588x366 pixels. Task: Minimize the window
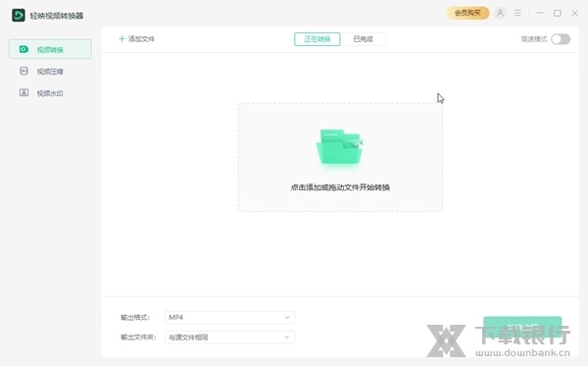coord(540,13)
